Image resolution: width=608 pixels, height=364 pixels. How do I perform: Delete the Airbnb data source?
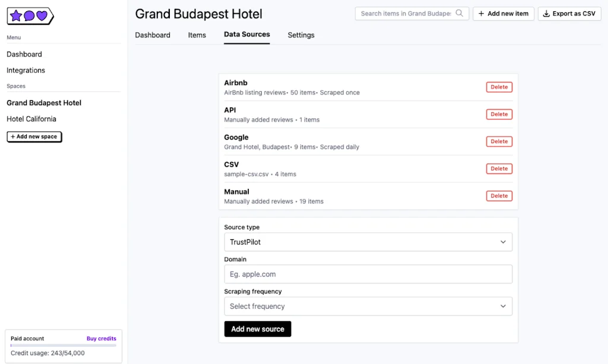tap(499, 87)
